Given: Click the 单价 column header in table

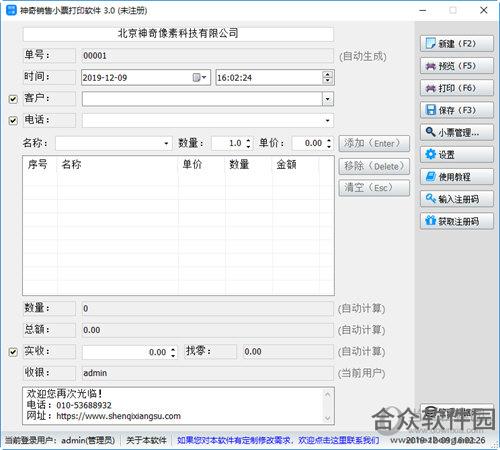Looking at the screenshot, I should pyautogui.click(x=202, y=164).
